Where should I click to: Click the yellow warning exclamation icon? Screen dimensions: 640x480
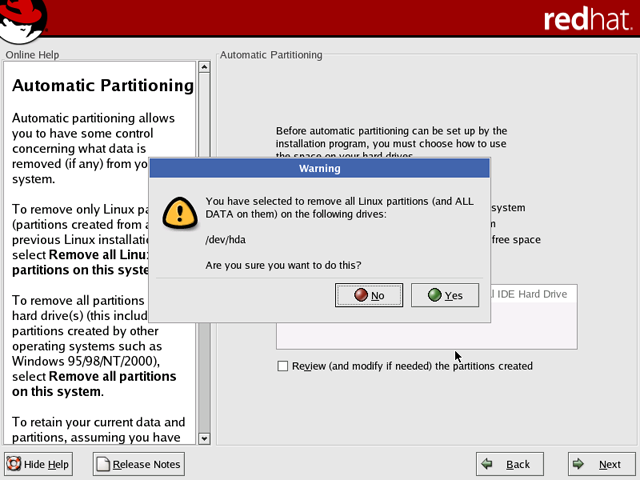[x=178, y=211]
